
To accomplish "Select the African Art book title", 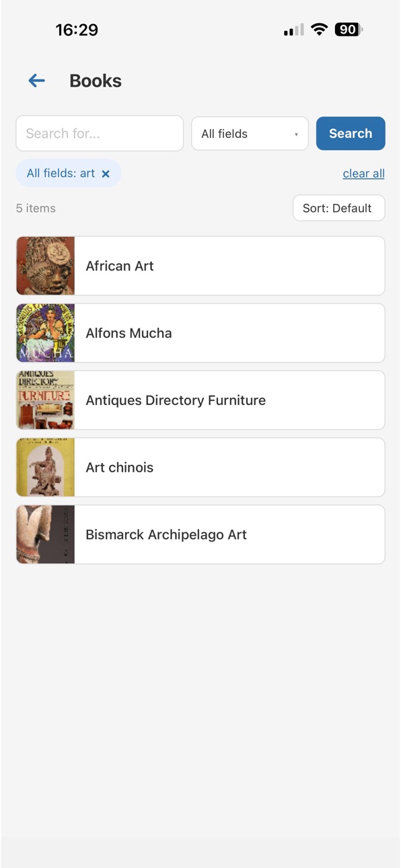I will click(x=120, y=266).
